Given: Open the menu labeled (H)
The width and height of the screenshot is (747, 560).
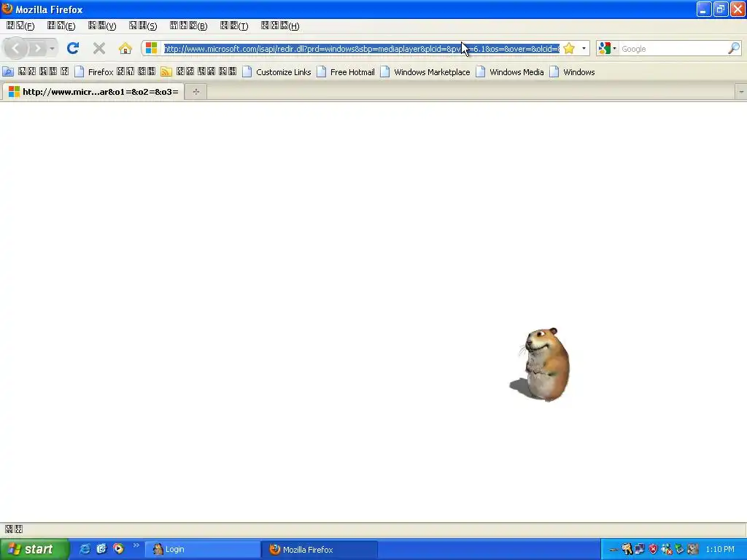Looking at the screenshot, I should point(280,26).
